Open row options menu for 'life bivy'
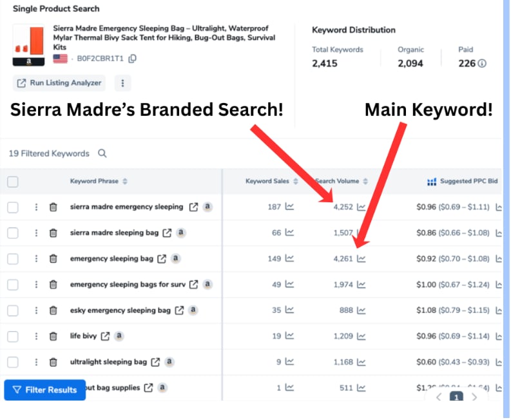The height and width of the screenshot is (420, 511). (x=36, y=336)
